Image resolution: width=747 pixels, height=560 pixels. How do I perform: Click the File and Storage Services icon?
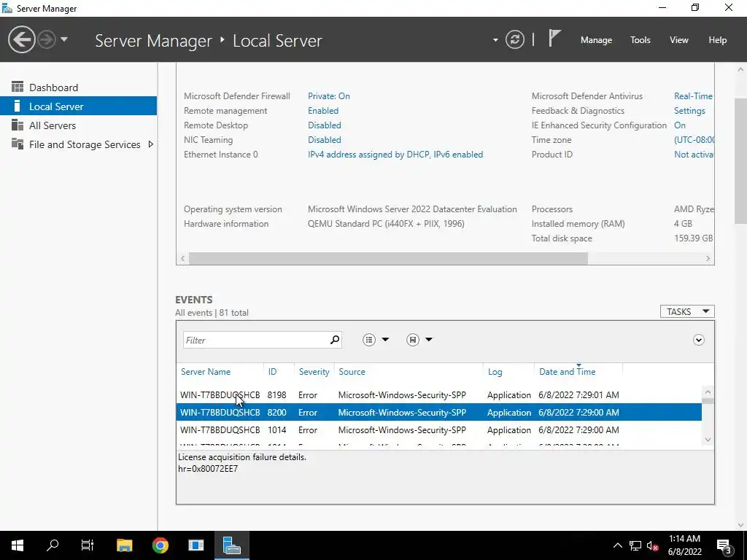pyautogui.click(x=18, y=144)
